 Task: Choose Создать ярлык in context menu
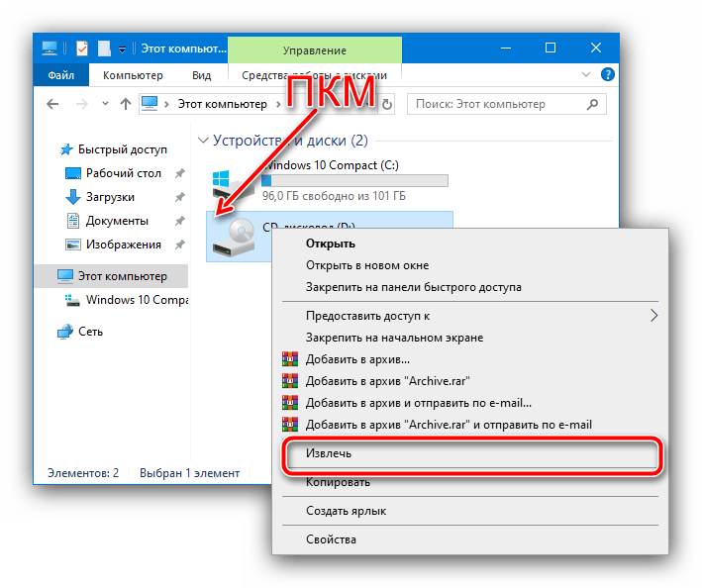tap(470, 511)
